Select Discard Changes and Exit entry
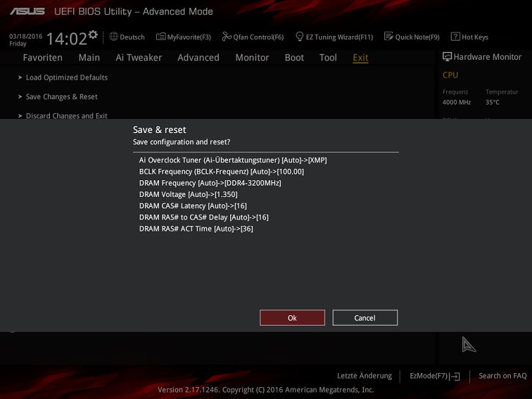The height and width of the screenshot is (399, 532). (x=67, y=116)
